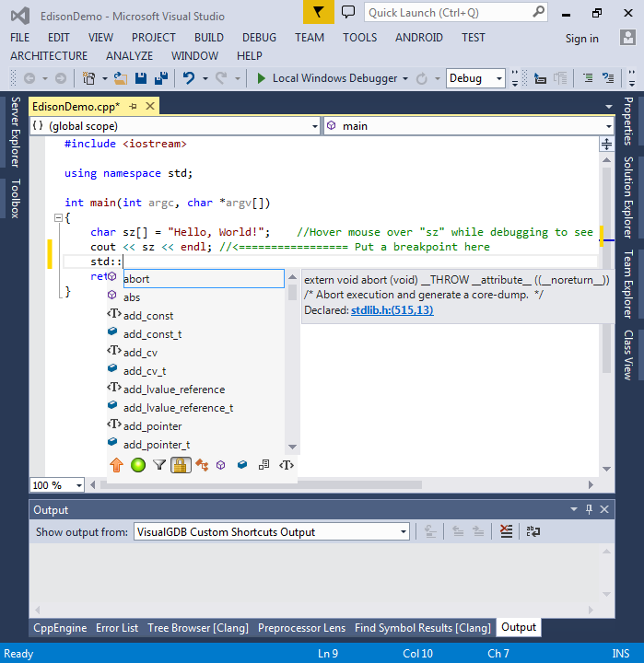Click the Navigate Backward toolbar button
644x663 pixels.
tap(29, 78)
